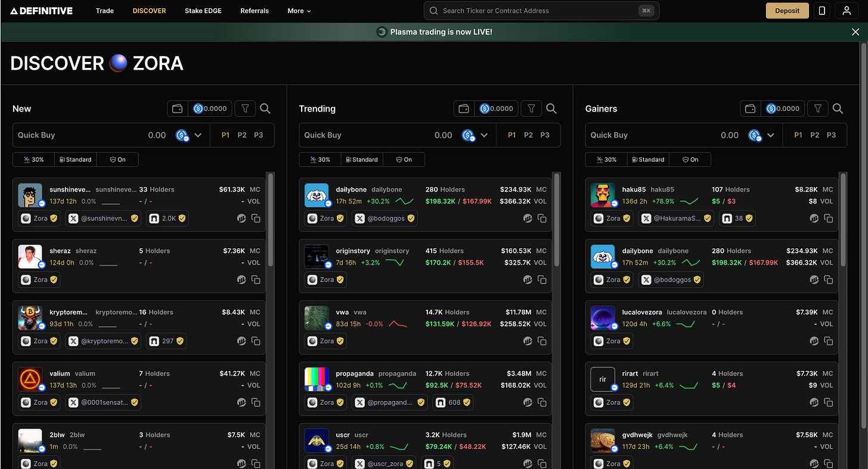Screen dimensions: 868x469
Task: Click the Trending column scrollbar
Action: (557, 219)
